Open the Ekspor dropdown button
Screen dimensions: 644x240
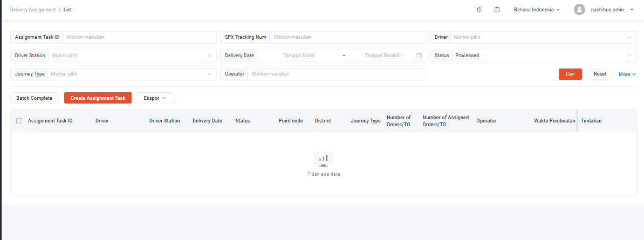[x=156, y=98]
